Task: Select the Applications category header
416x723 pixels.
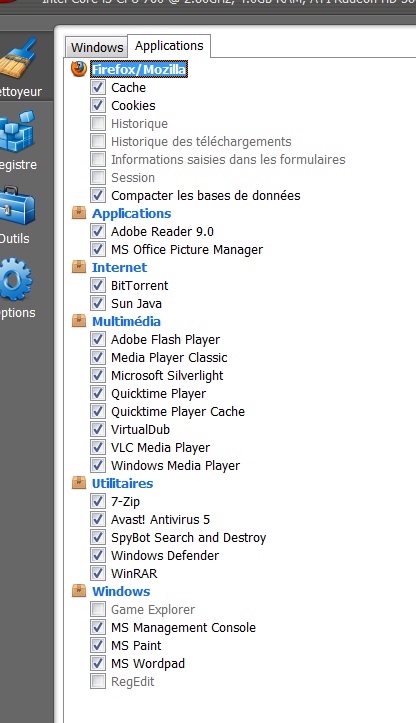Action: (131, 213)
